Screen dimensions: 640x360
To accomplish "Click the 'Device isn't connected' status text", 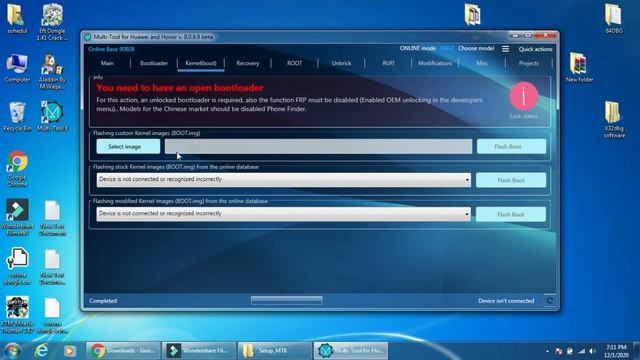I will pyautogui.click(x=506, y=301).
